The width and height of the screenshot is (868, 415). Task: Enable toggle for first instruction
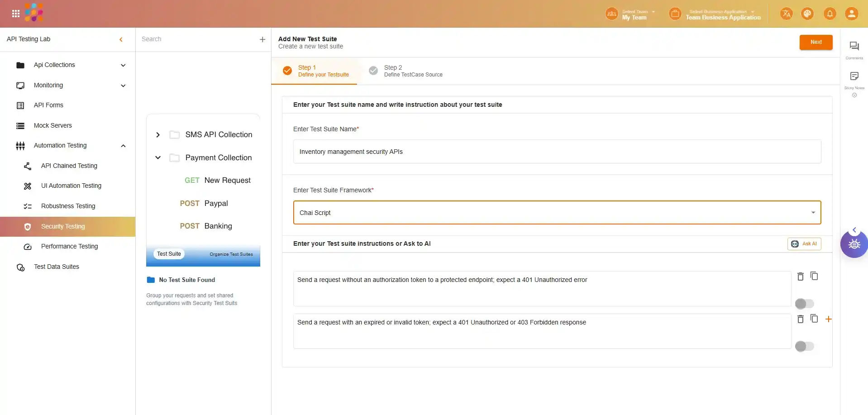pyautogui.click(x=804, y=304)
